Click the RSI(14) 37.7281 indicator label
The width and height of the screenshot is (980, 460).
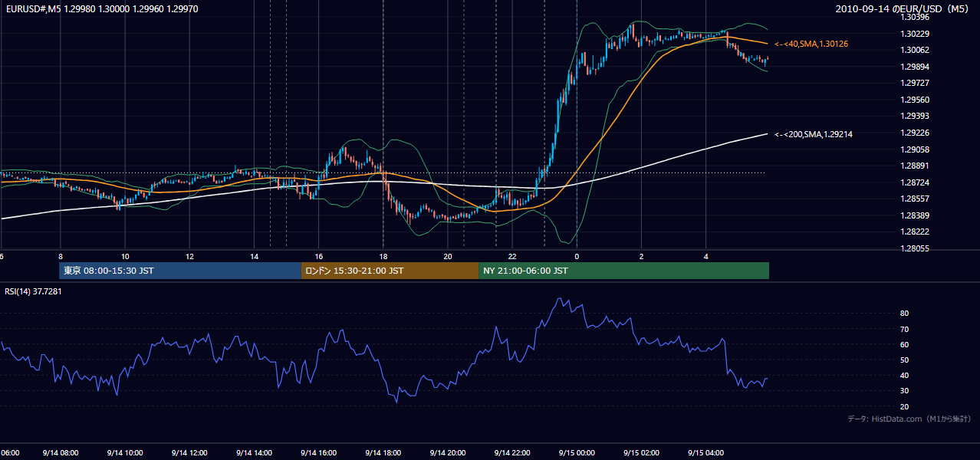click(33, 291)
